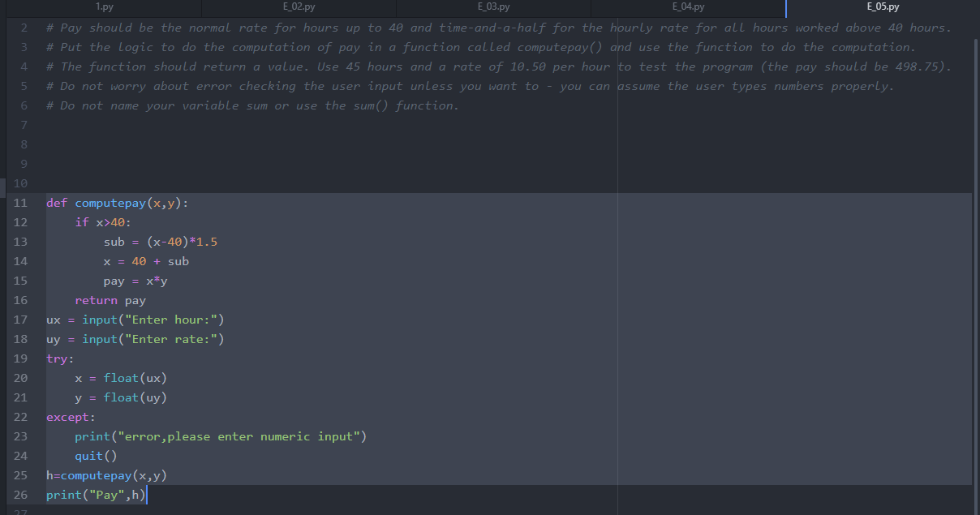Click the 'Enter rate:' input line
The width and height of the screenshot is (980, 515).
pyautogui.click(x=135, y=339)
